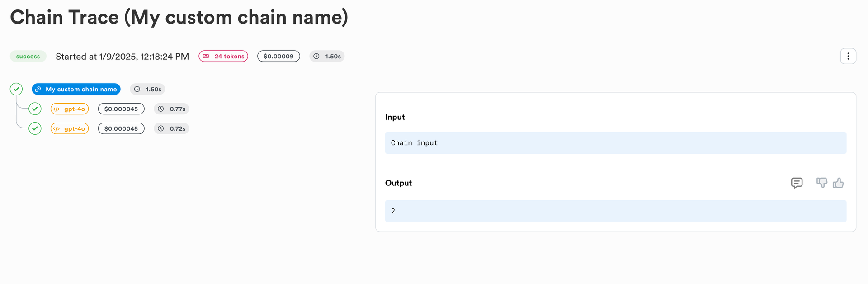Click the Output value box showing 2
868x284 pixels.
point(615,211)
